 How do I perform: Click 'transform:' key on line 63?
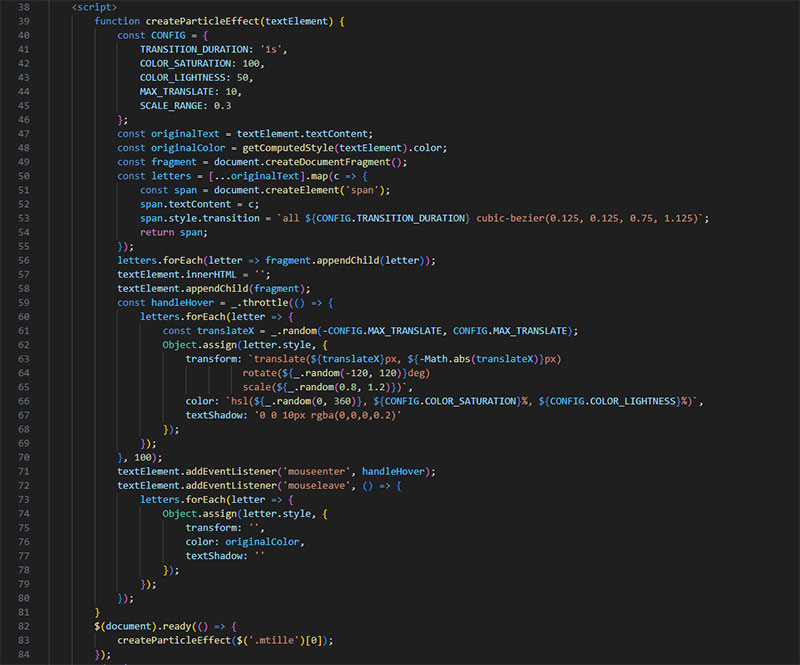[x=214, y=359]
